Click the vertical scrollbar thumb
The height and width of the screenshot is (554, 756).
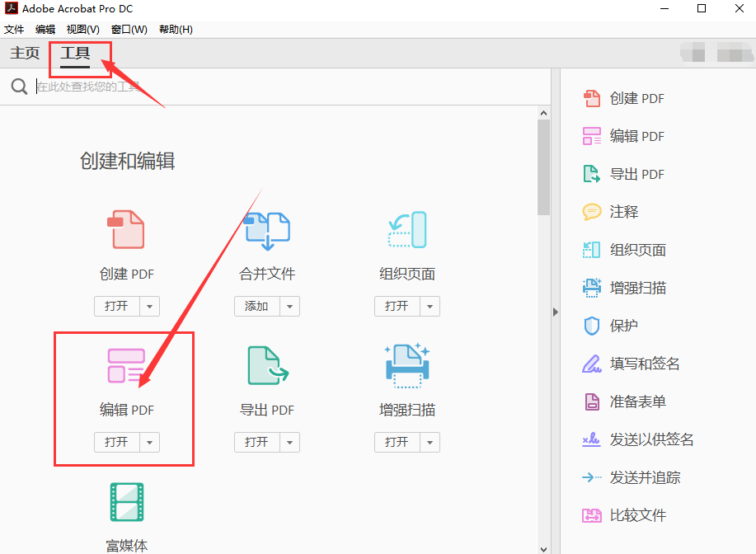pyautogui.click(x=544, y=167)
